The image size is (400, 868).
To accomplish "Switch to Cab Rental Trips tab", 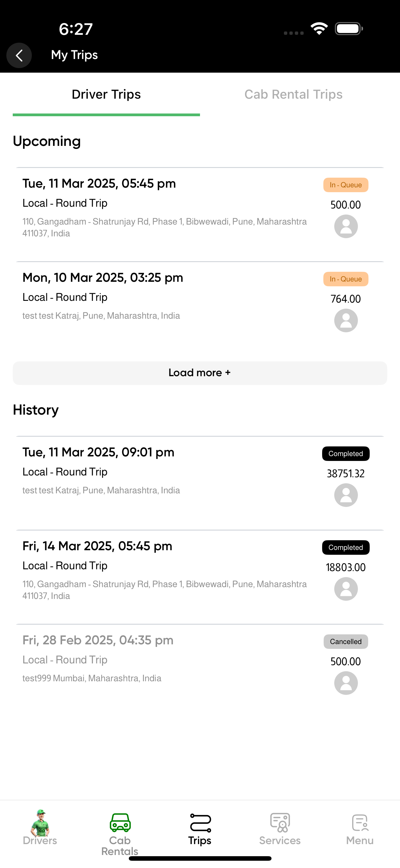I will (293, 94).
